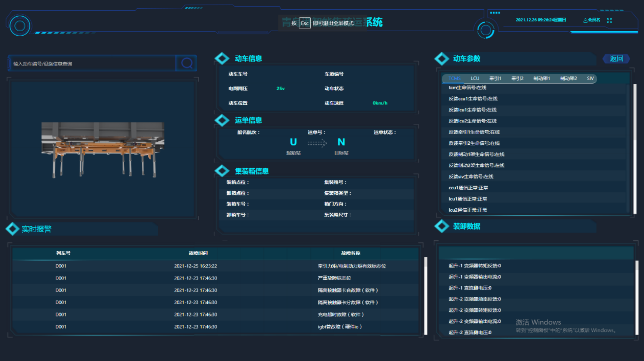Click the member user icon

coord(585,20)
